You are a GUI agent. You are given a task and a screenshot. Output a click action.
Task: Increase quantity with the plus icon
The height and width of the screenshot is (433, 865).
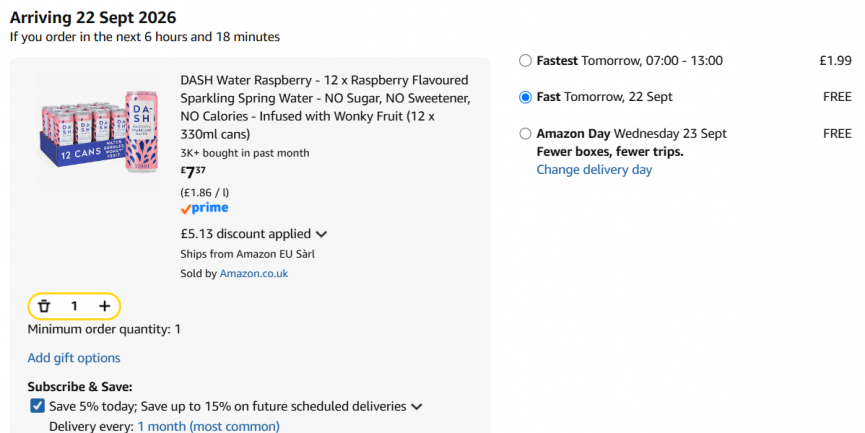pyautogui.click(x=104, y=306)
